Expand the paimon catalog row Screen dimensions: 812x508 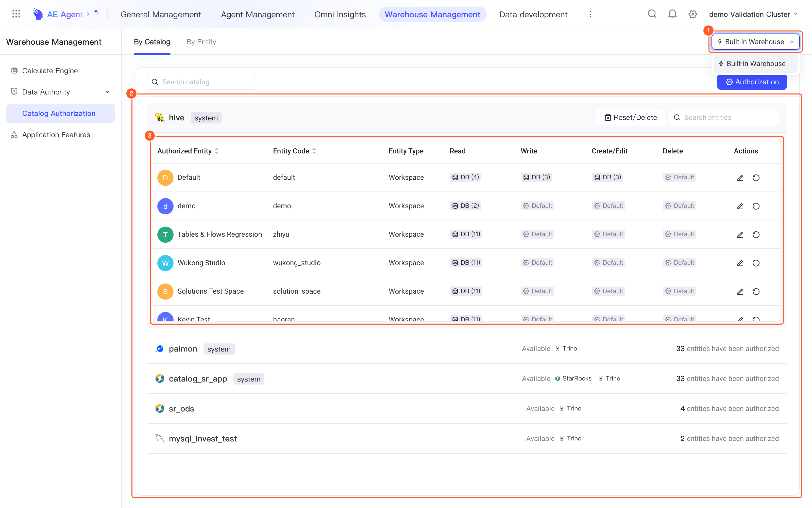[466, 349]
